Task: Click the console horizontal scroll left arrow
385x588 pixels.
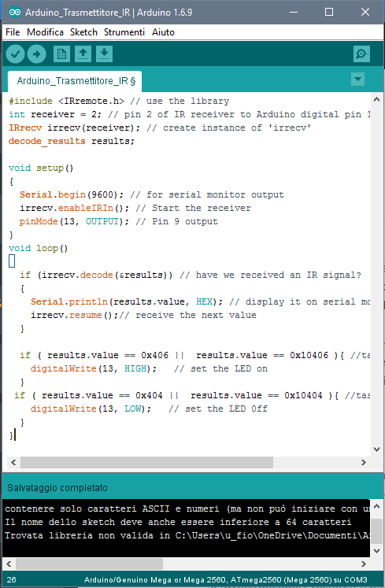Action: pyautogui.click(x=9, y=564)
